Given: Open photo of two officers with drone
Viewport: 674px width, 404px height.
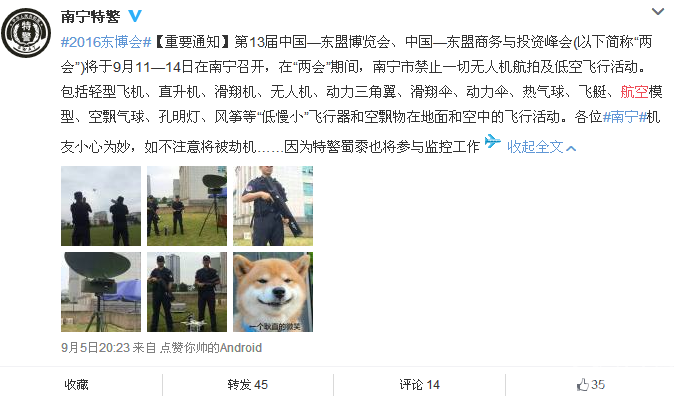Looking at the screenshot, I should (187, 292).
